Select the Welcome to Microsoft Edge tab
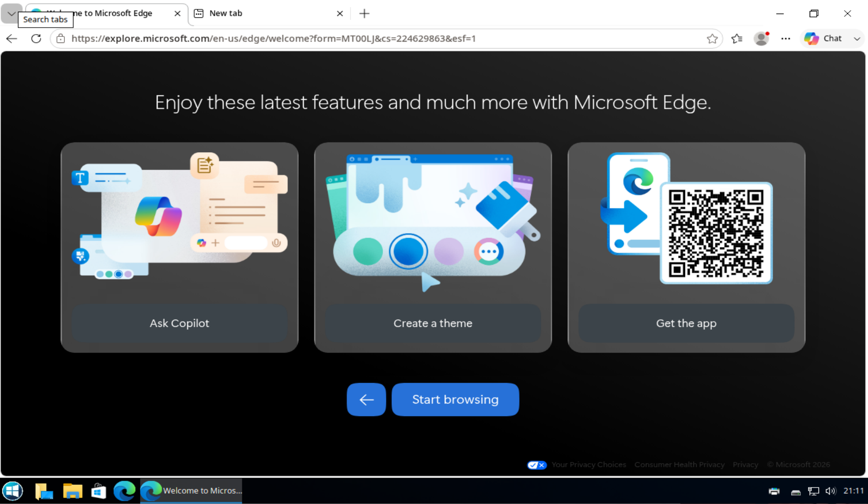Image resolution: width=868 pixels, height=504 pixels. 106,14
